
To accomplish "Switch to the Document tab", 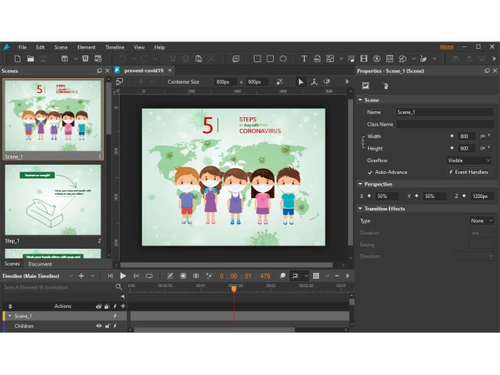I will point(40,264).
